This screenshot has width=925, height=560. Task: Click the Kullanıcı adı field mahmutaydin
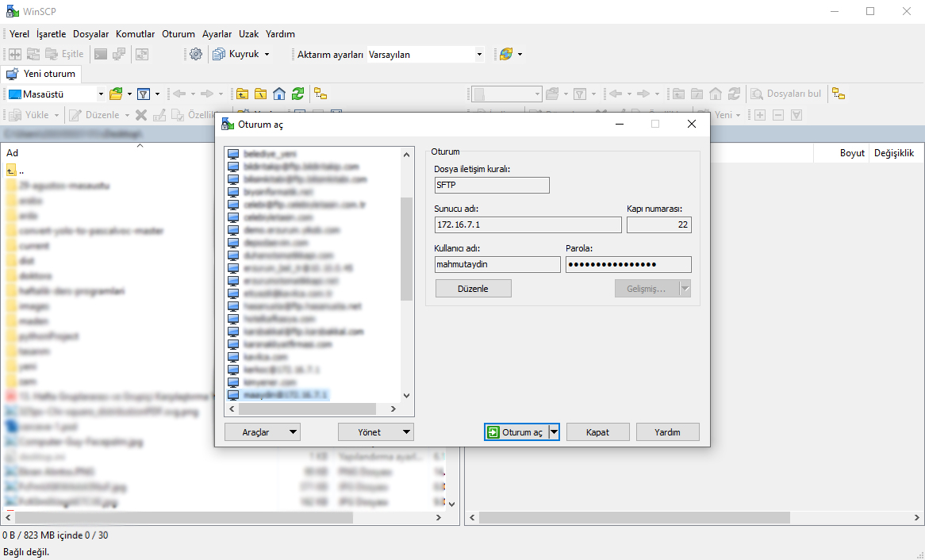(497, 264)
